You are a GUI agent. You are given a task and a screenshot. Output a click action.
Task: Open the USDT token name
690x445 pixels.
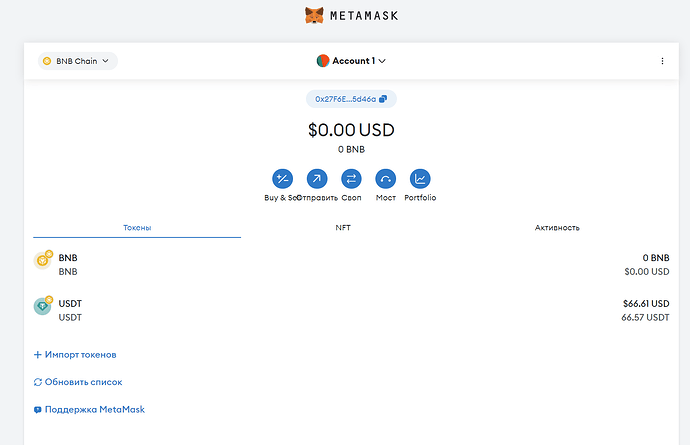click(x=70, y=304)
